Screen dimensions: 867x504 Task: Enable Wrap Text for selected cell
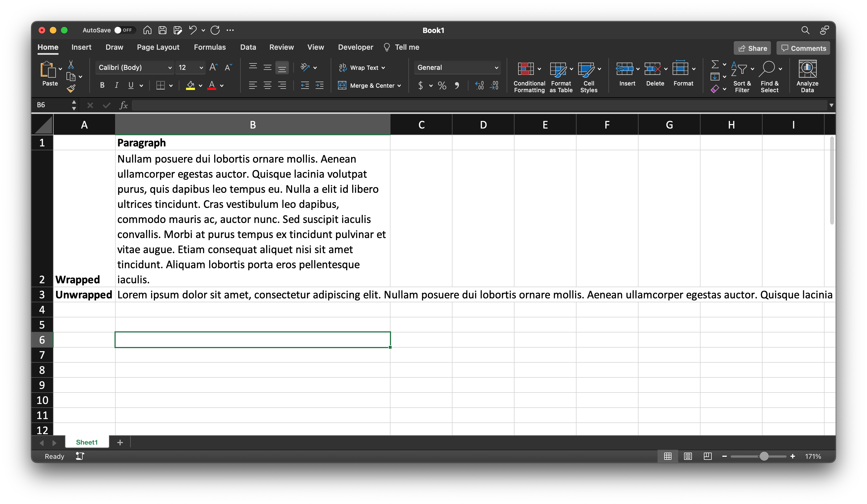361,68
